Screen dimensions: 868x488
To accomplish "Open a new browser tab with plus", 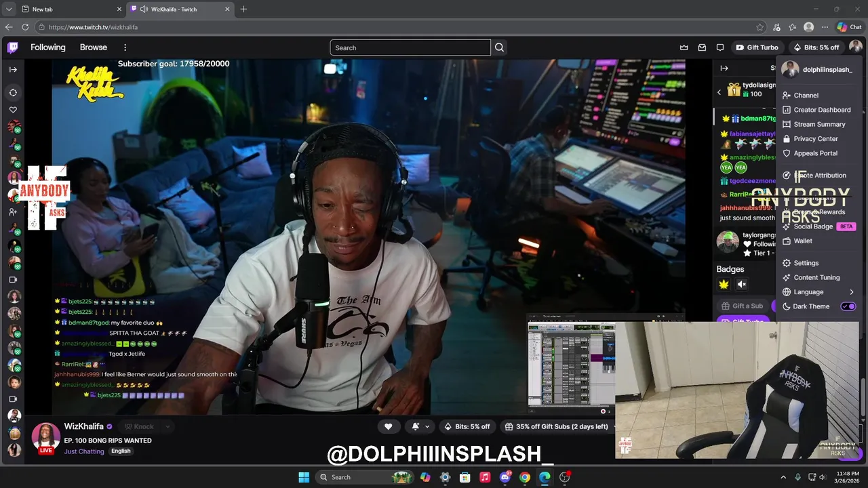I will click(243, 9).
